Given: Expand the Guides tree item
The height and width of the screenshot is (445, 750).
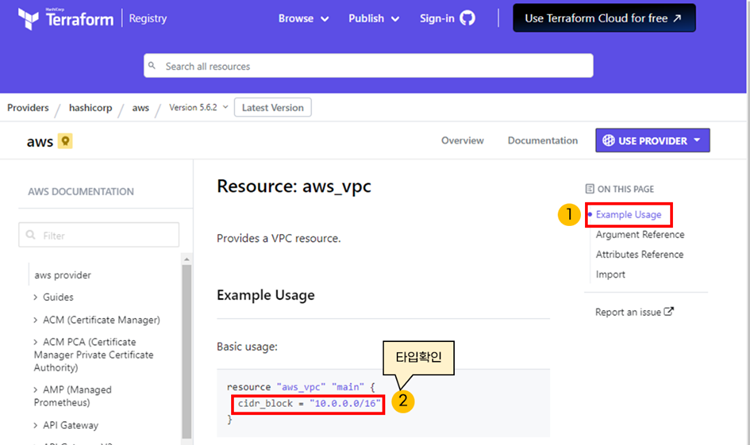Looking at the screenshot, I should coord(35,297).
